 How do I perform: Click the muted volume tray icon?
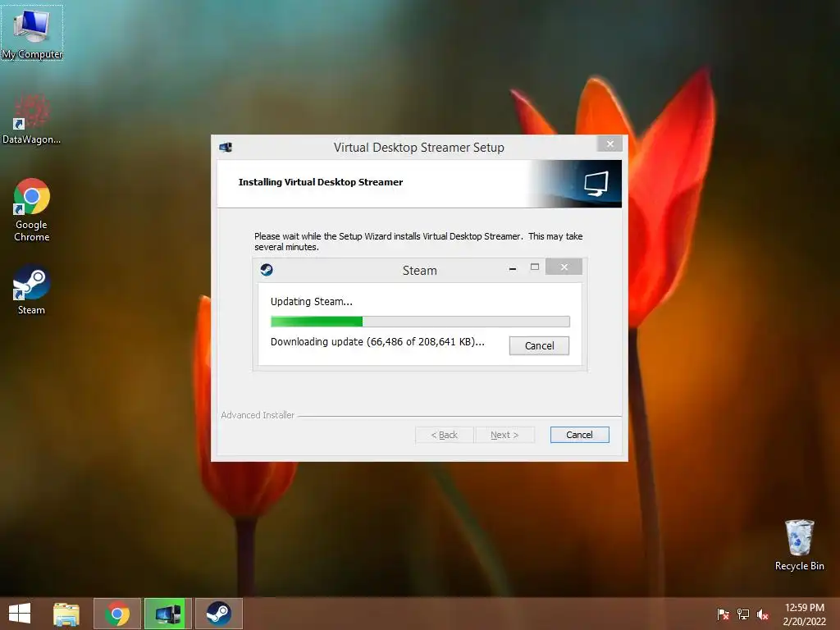[x=763, y=614]
